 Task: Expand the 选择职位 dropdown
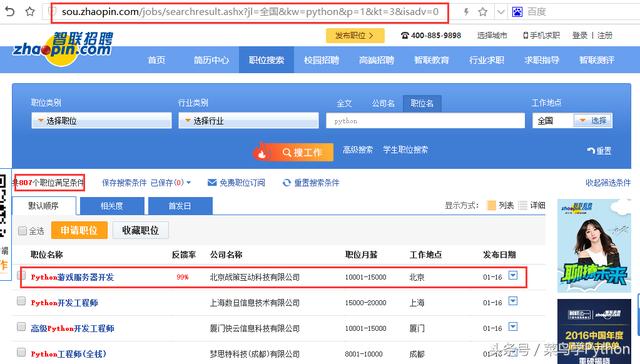pyautogui.click(x=102, y=121)
